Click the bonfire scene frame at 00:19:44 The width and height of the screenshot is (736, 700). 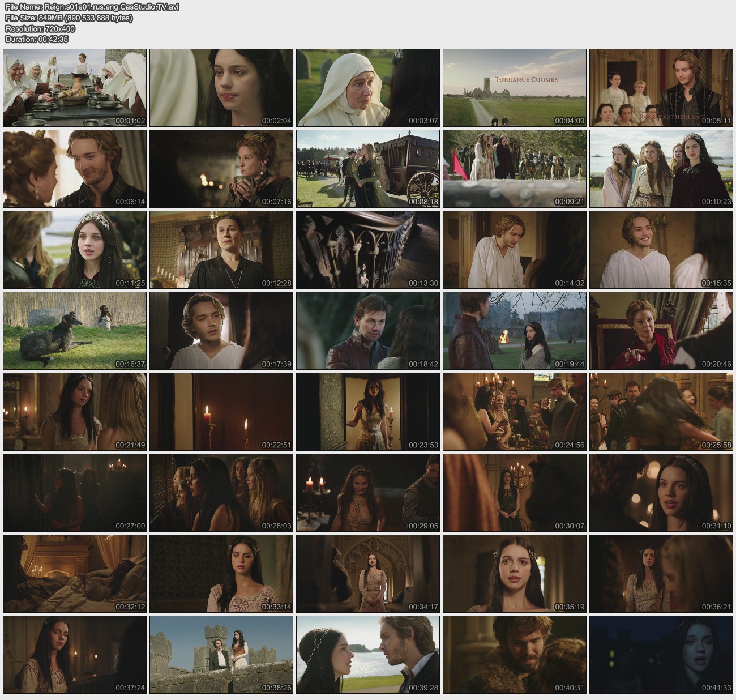(x=515, y=331)
